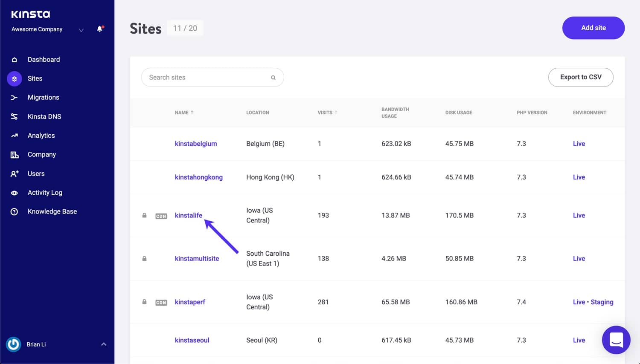Click the CDN badge on kinstalife row
The height and width of the screenshot is (364, 640).
(161, 216)
